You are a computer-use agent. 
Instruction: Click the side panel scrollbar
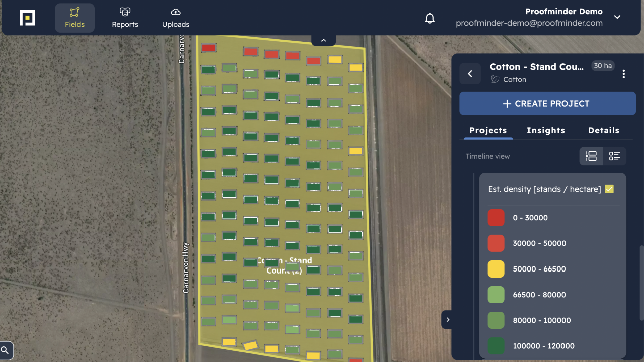641,283
